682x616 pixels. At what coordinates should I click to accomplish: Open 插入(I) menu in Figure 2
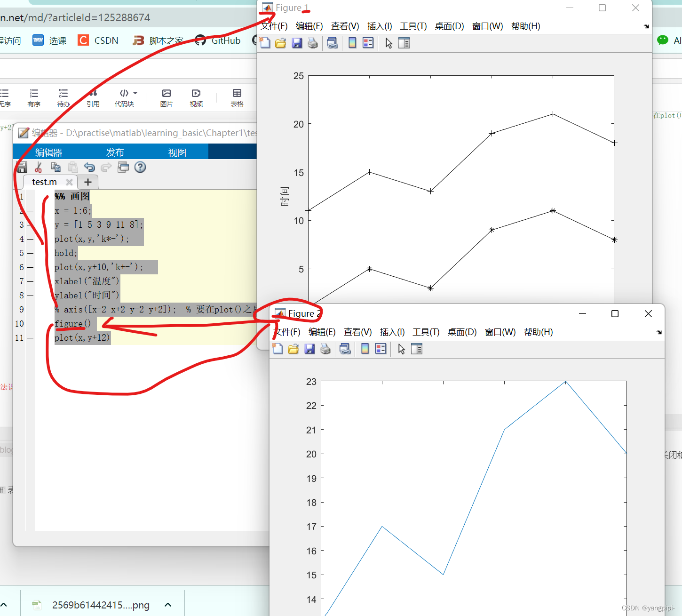[392, 332]
